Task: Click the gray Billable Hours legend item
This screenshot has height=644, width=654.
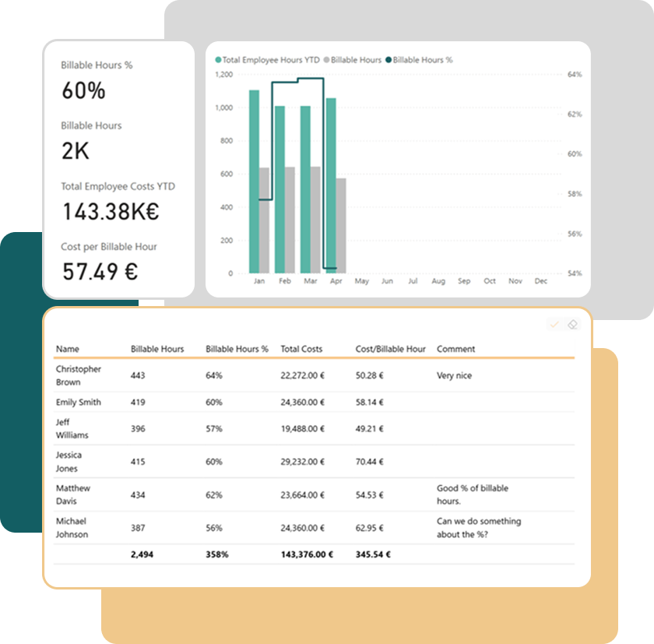Action: coord(355,60)
